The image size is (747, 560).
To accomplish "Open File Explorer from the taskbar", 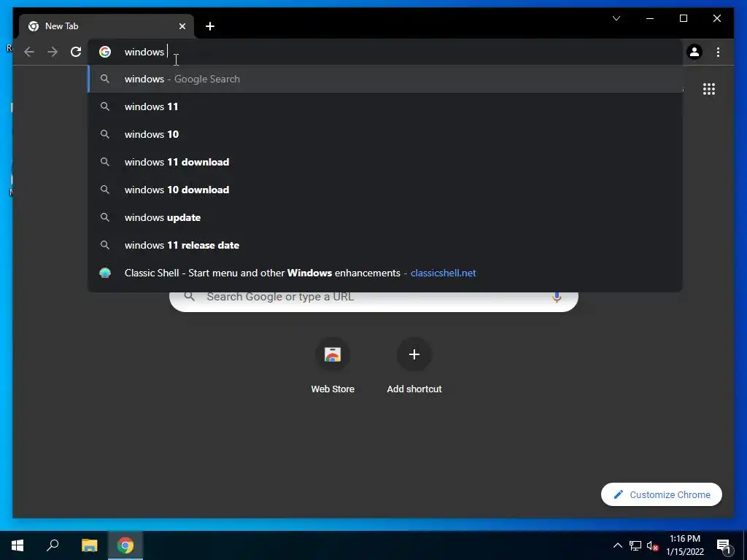I will click(89, 545).
